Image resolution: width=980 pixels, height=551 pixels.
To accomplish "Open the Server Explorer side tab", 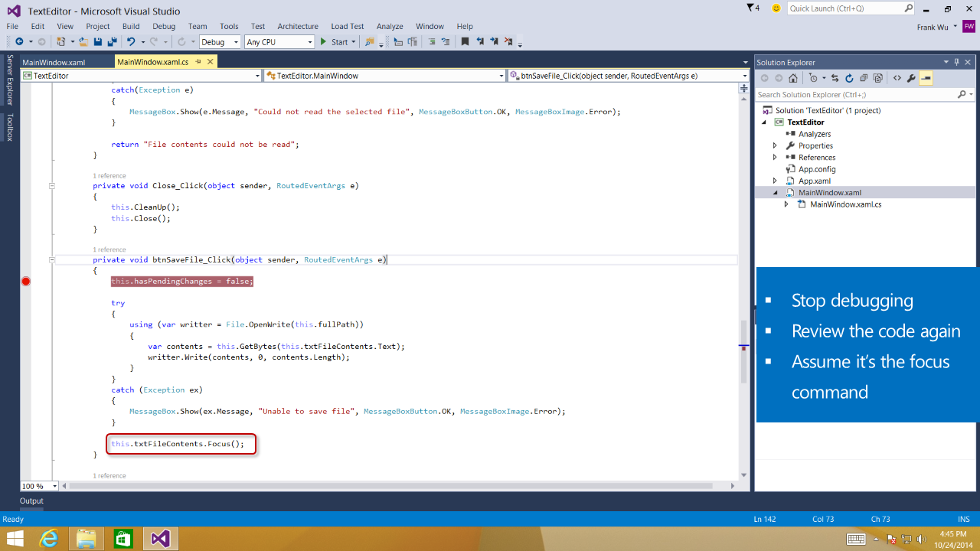I will (x=9, y=80).
